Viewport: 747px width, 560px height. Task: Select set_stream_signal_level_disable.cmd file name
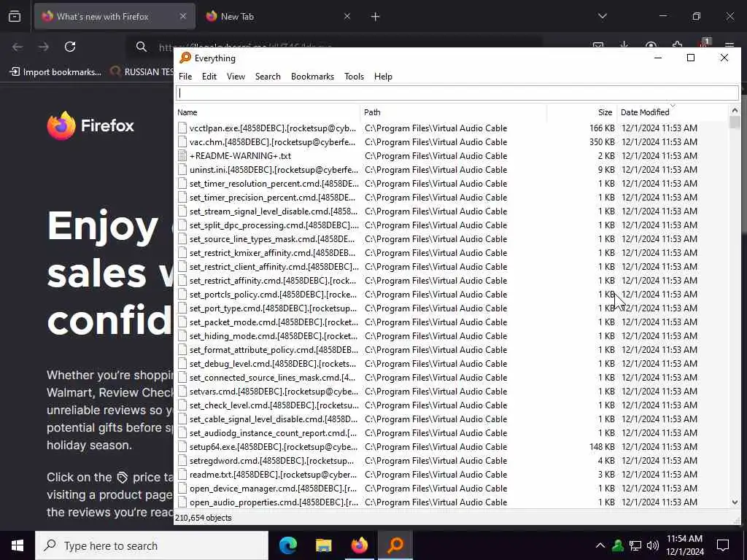274,211
